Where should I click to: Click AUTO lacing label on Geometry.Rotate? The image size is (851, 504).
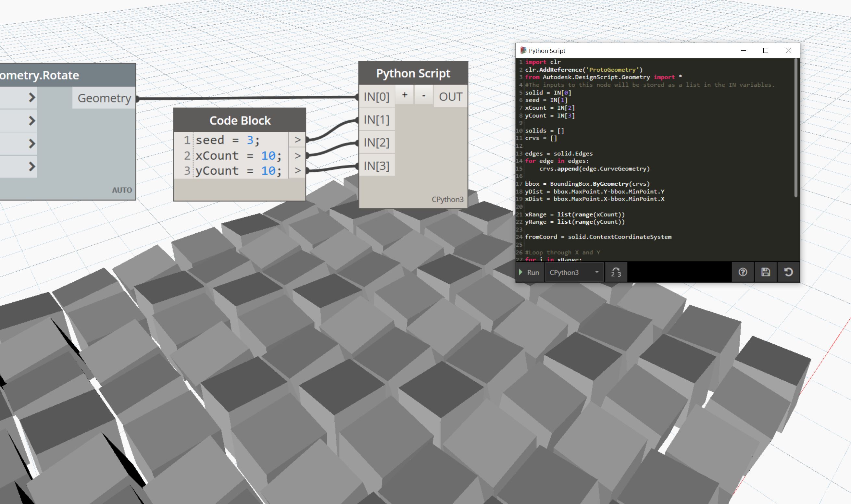[x=122, y=190]
